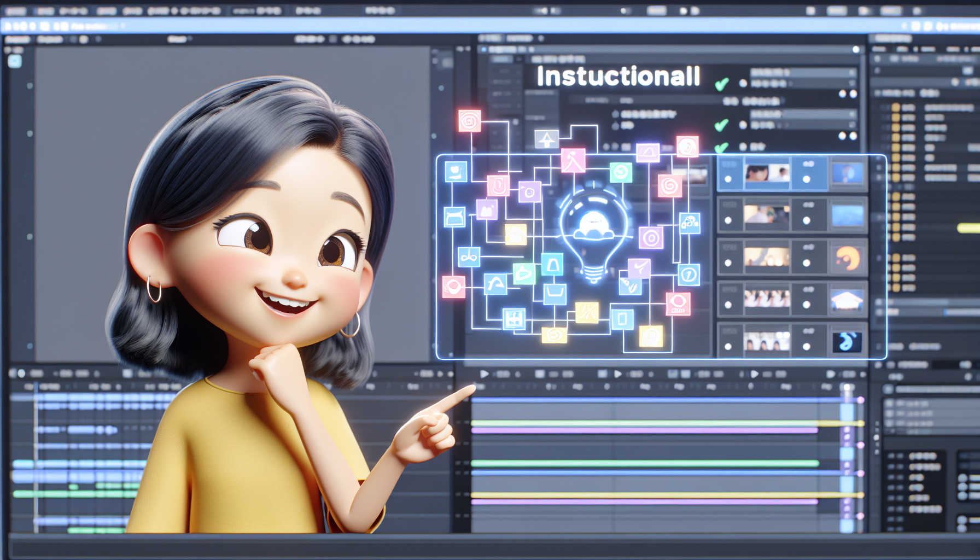Open the first item in top menu bar
The height and width of the screenshot is (560, 980).
point(15,11)
